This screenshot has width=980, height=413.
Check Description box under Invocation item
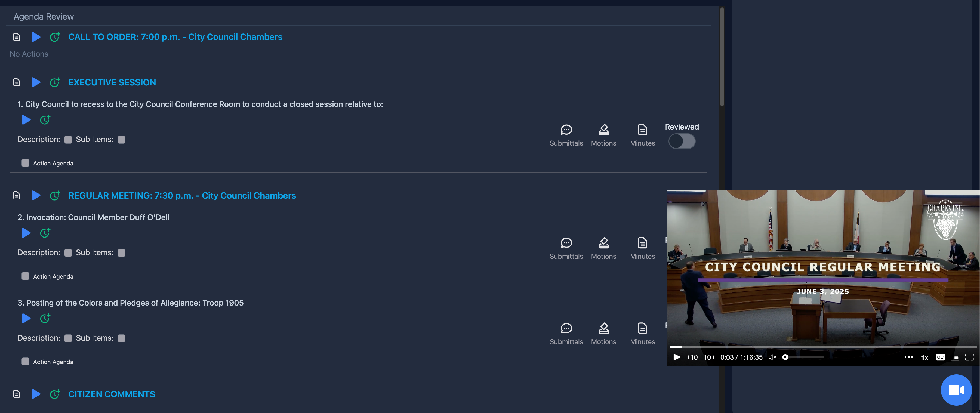(68, 253)
